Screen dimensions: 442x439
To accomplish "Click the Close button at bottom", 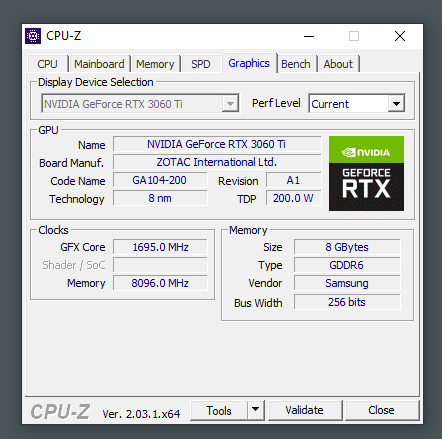I will (382, 410).
